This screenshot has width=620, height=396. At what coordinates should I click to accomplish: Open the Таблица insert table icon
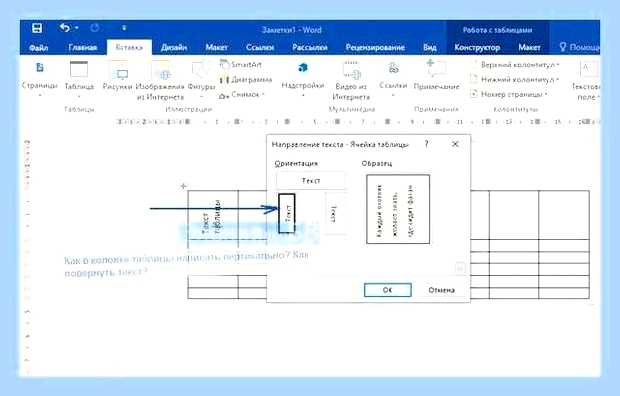pos(79,70)
